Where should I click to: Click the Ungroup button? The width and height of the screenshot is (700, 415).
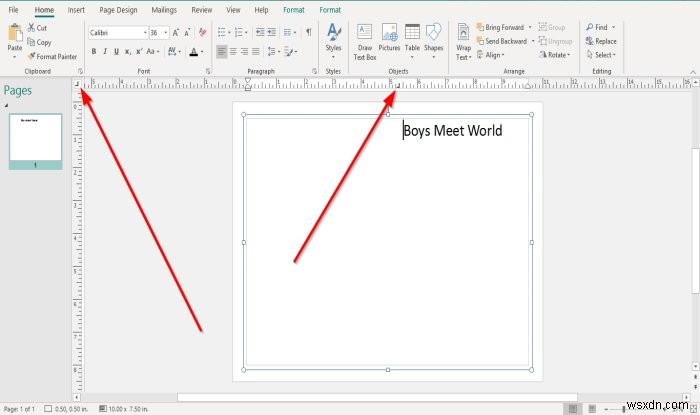555,41
